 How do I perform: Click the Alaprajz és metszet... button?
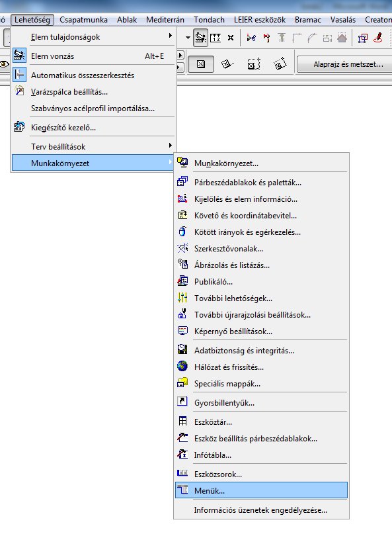coord(345,64)
